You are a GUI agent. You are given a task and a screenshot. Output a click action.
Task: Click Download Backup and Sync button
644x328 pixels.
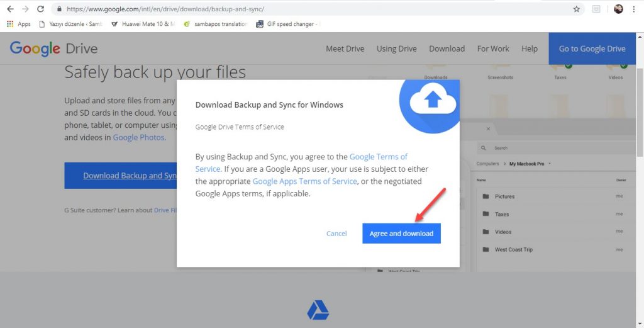pos(120,176)
